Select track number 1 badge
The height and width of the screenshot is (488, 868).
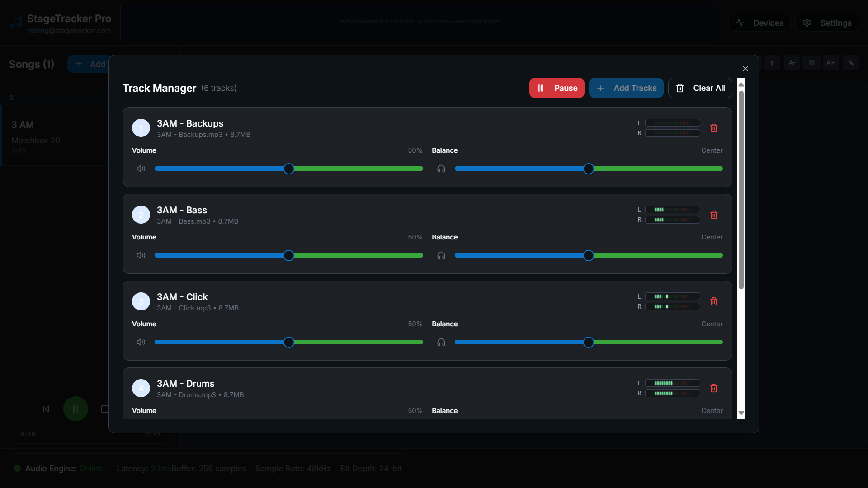point(141,128)
